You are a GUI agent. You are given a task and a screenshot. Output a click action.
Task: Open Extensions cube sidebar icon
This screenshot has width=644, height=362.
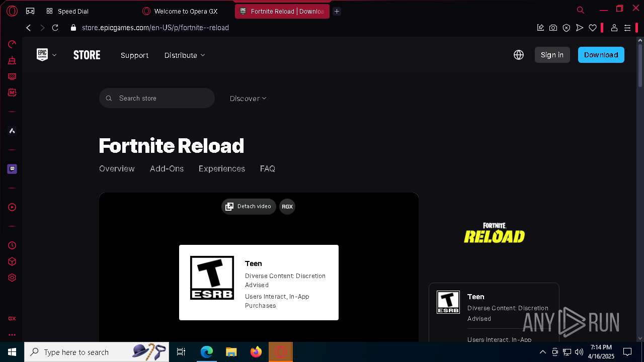point(12,261)
